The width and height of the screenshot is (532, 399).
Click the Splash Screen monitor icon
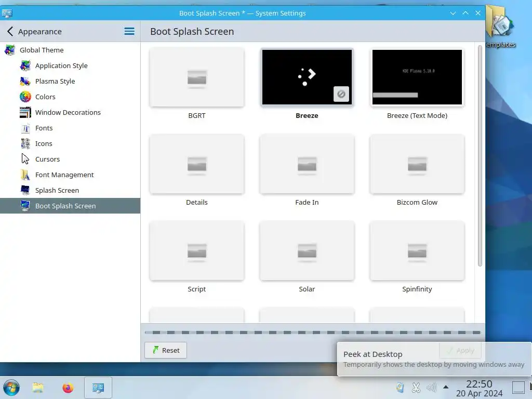pos(25,190)
